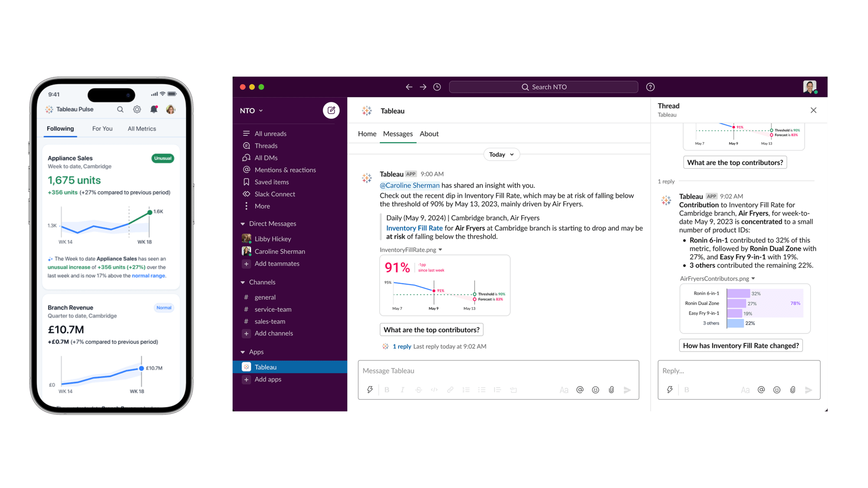Click the Threads icon in sidebar
The height and width of the screenshot is (488, 868).
[x=247, y=145]
